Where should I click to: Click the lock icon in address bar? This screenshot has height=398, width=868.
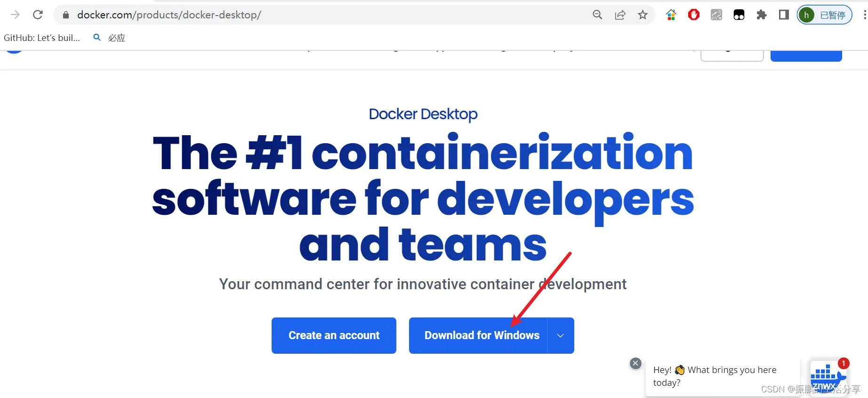click(66, 15)
